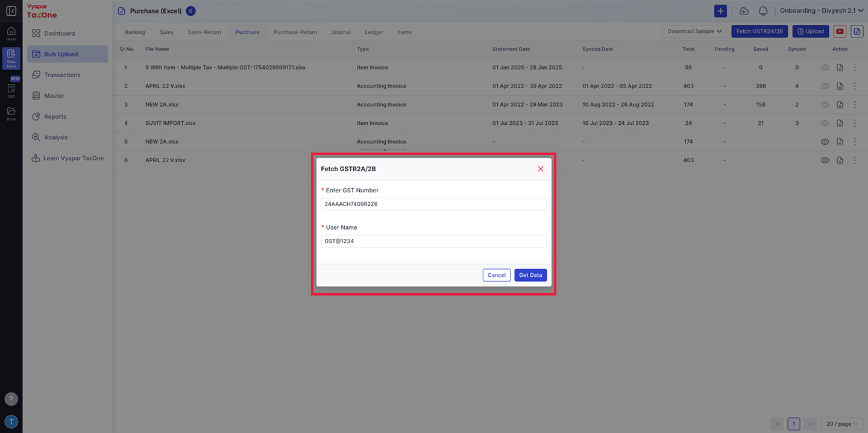Click the Statement Date column header

511,49
